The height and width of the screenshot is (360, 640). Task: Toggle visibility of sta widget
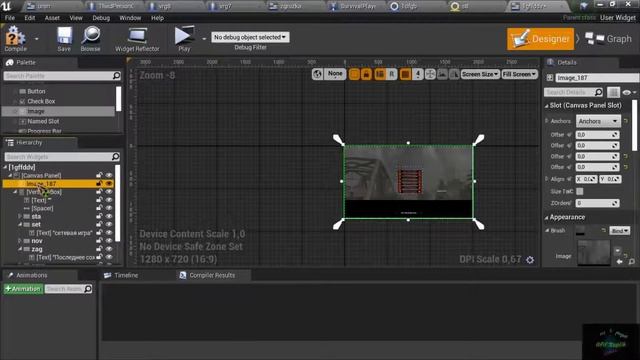tap(109, 216)
